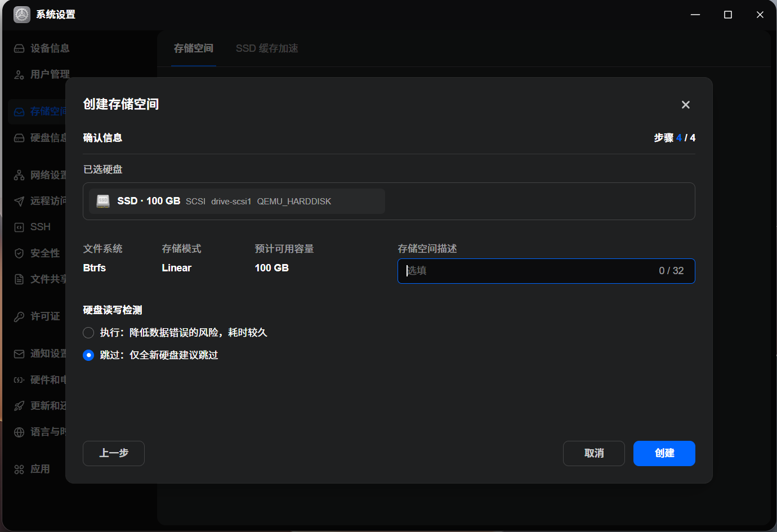Click the drive-scsi1 label

(231, 202)
